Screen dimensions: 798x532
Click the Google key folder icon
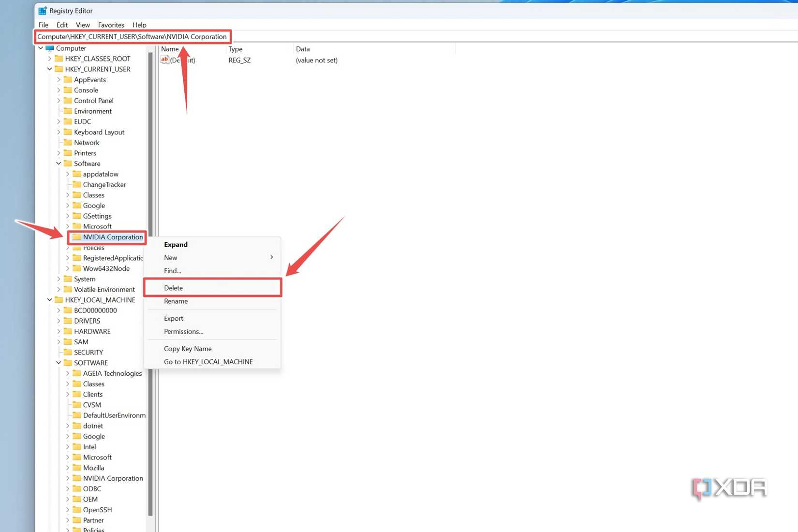point(78,206)
